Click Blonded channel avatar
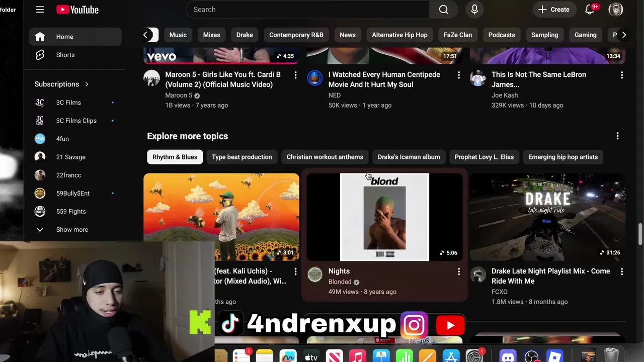 315,275
